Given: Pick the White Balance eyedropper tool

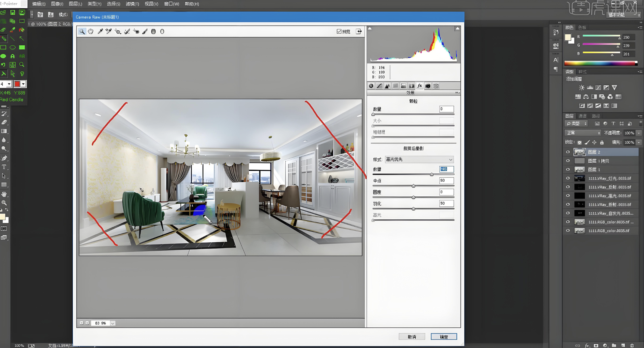Looking at the screenshot, I should (100, 31).
